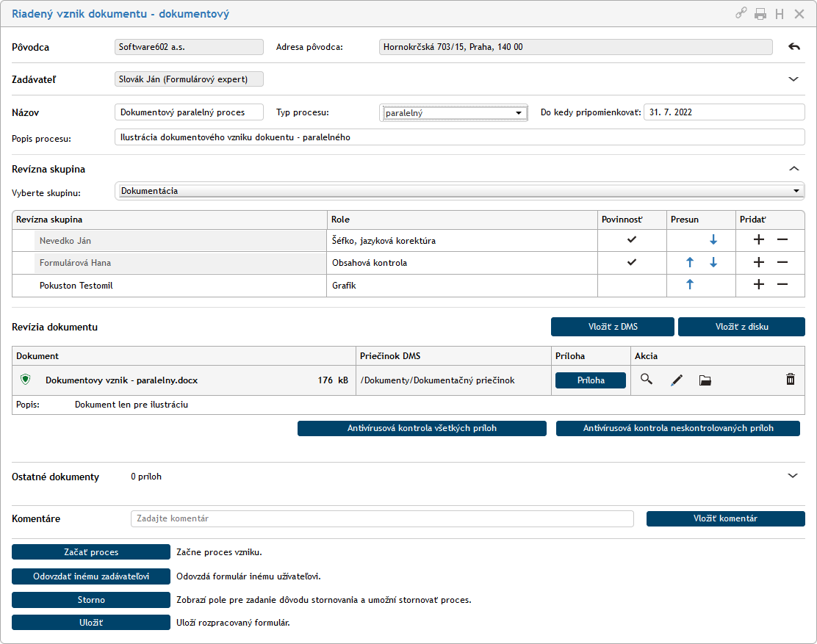
Task: Collapse the Revízna skupina section
Action: [793, 169]
